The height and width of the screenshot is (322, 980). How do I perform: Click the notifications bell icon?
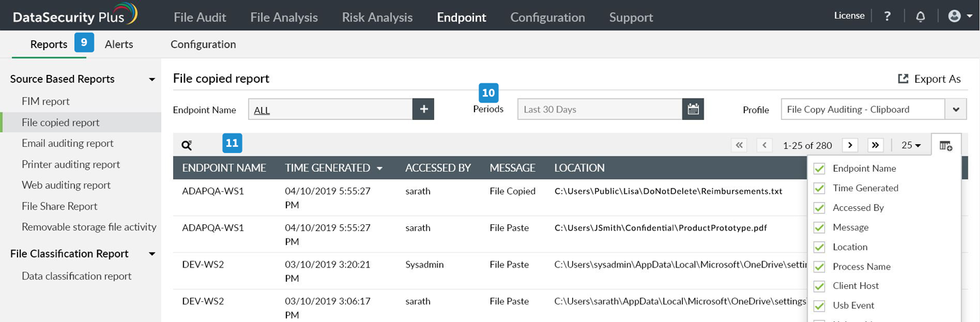[920, 16]
